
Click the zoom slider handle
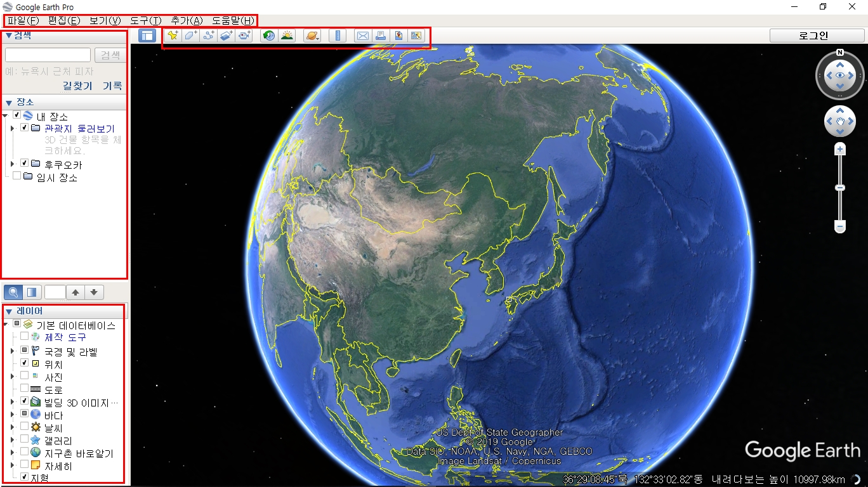tap(840, 188)
